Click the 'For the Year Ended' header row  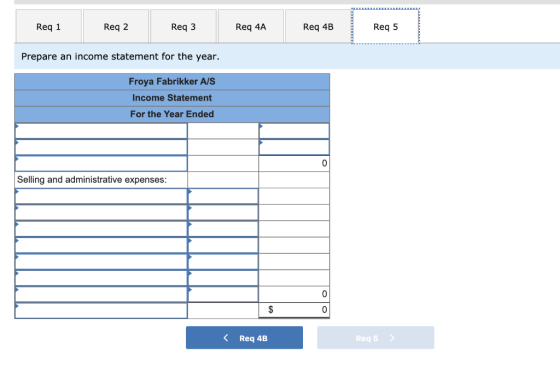[x=172, y=114]
